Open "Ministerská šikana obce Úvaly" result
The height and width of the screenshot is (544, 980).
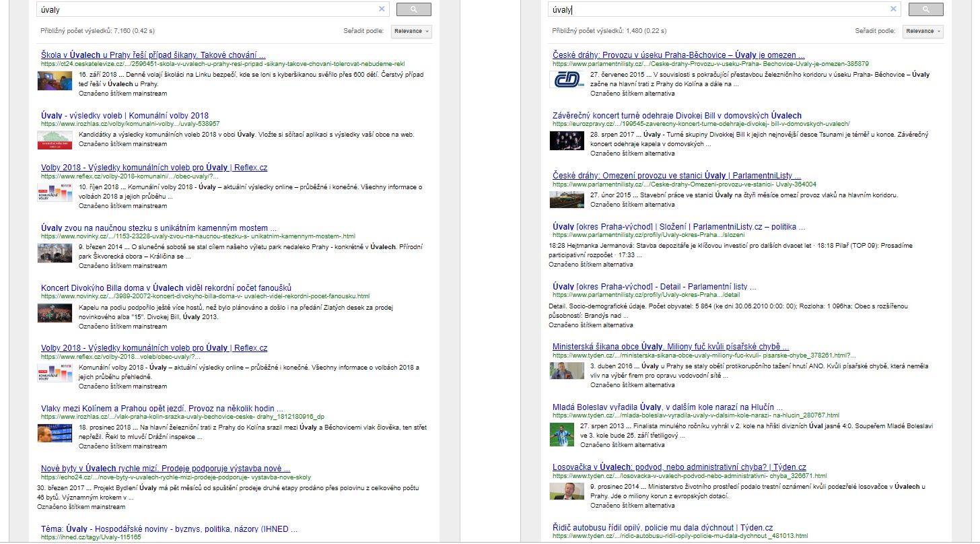point(671,347)
